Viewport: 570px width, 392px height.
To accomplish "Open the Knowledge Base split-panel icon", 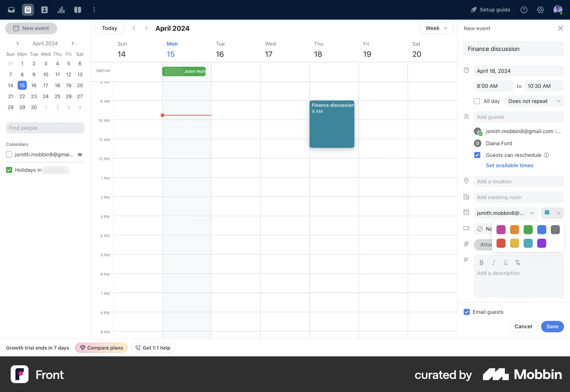I will point(77,10).
